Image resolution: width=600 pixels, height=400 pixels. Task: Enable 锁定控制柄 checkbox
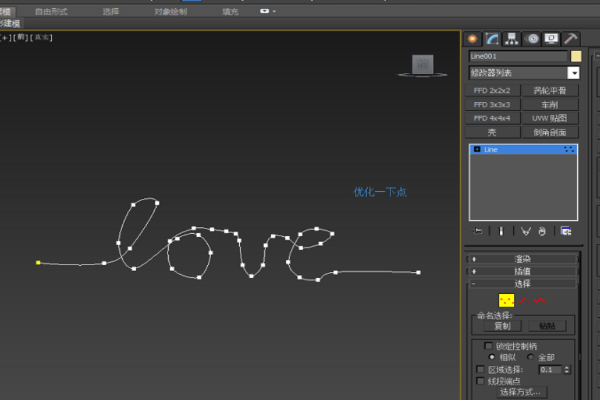tap(488, 346)
